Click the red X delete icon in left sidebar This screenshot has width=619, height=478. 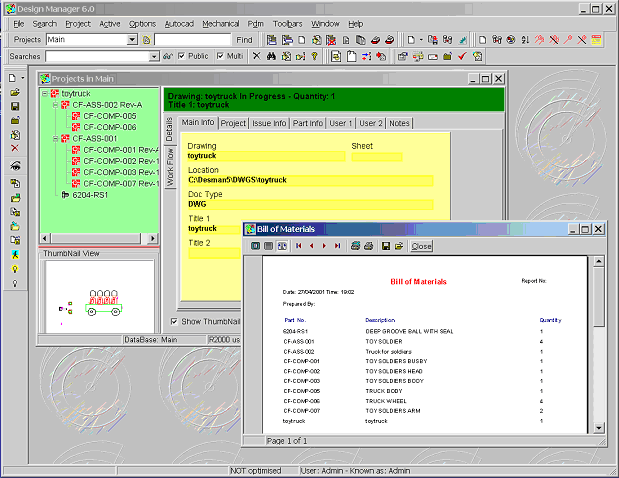tap(15, 148)
